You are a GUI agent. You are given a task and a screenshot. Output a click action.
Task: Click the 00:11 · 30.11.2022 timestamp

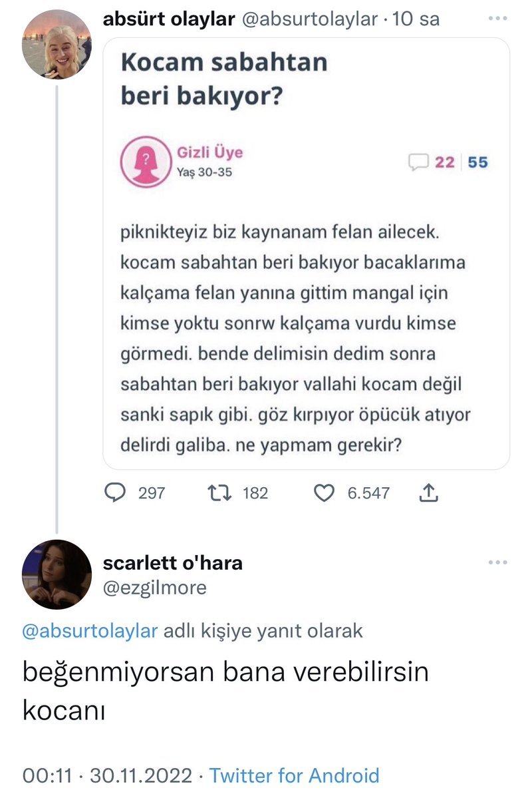click(107, 775)
